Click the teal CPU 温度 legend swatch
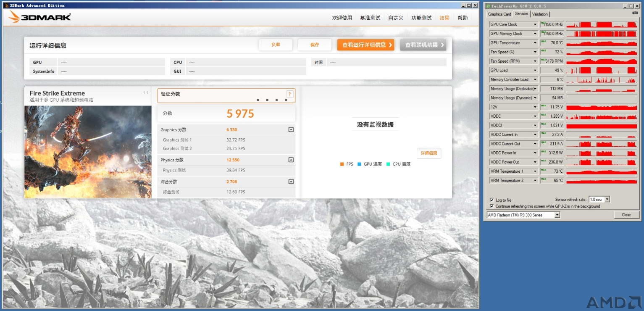This screenshot has height=311, width=644. coord(388,164)
